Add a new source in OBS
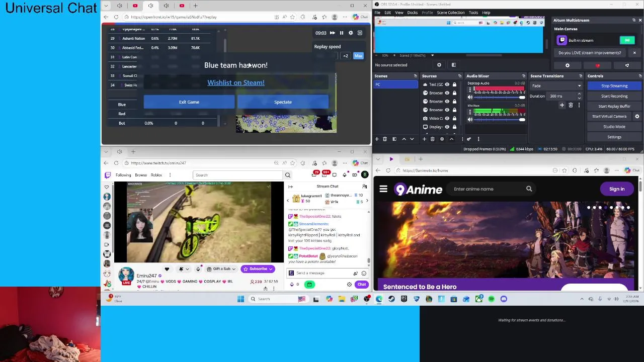 (x=425, y=139)
